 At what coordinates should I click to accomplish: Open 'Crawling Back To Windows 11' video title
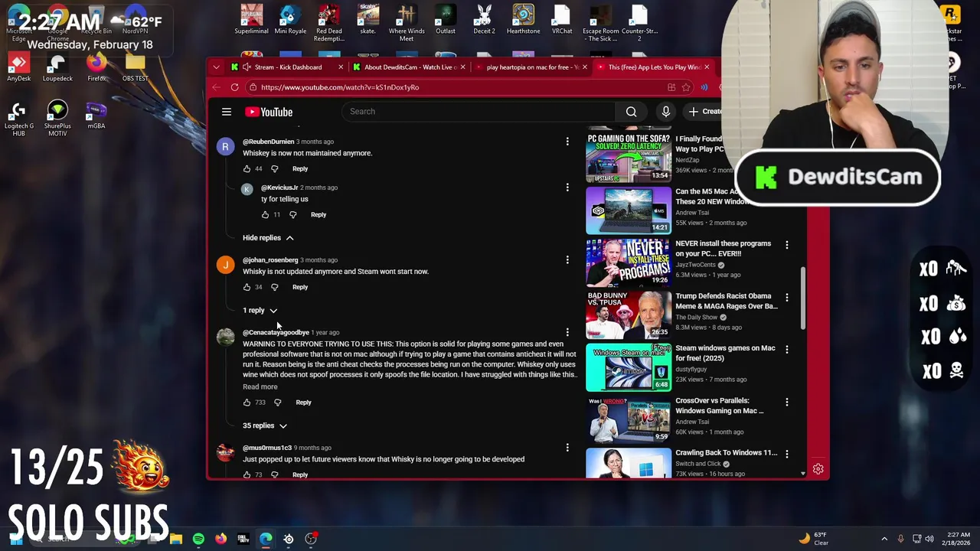tap(727, 452)
